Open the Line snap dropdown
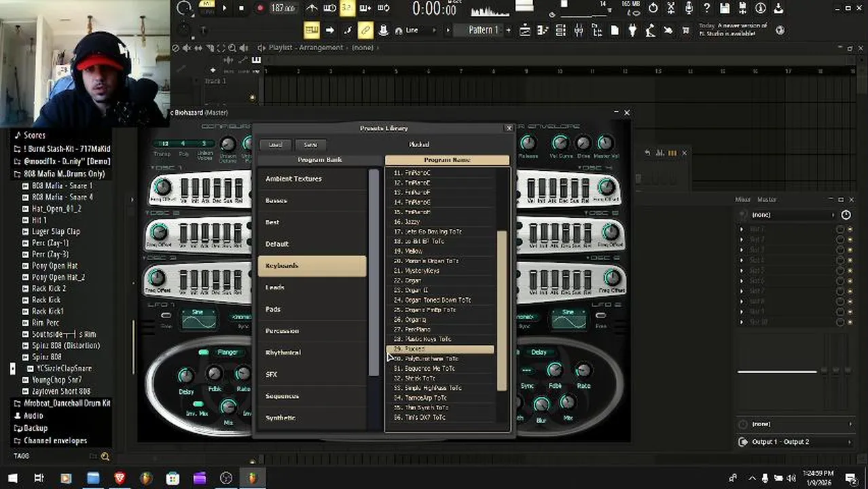The height and width of the screenshot is (489, 868). pos(422,30)
